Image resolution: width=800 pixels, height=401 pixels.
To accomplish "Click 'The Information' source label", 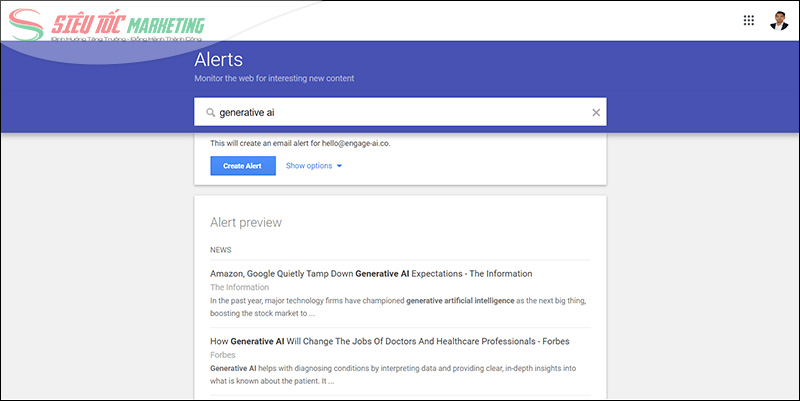I will pos(240,287).
